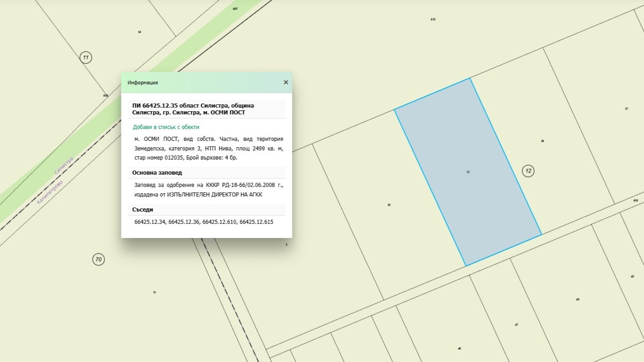Click the circled block marker 11
This screenshot has height=362, width=644.
86,57
